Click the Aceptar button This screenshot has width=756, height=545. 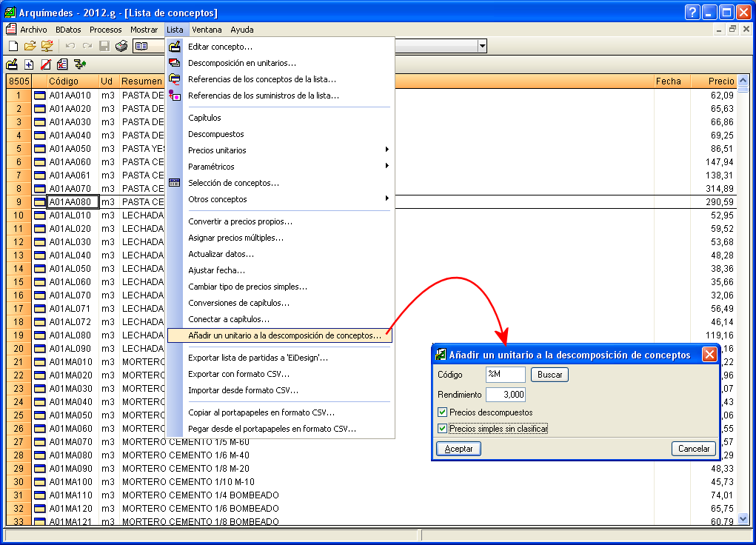coord(458,449)
